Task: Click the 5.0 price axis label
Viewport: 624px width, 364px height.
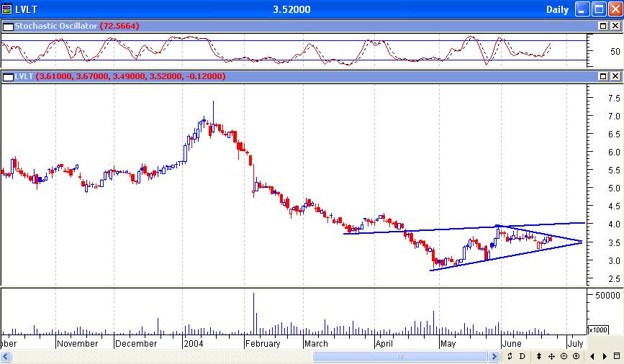Action: pyautogui.click(x=614, y=188)
